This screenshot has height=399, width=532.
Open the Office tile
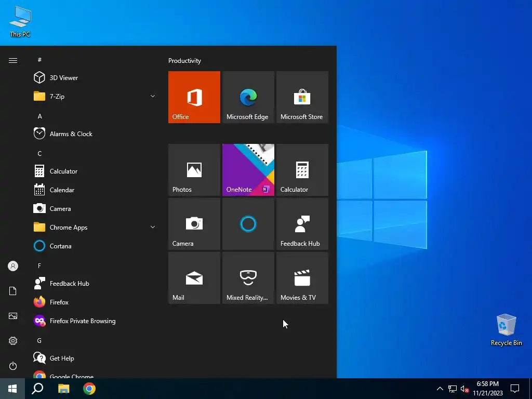click(x=194, y=97)
